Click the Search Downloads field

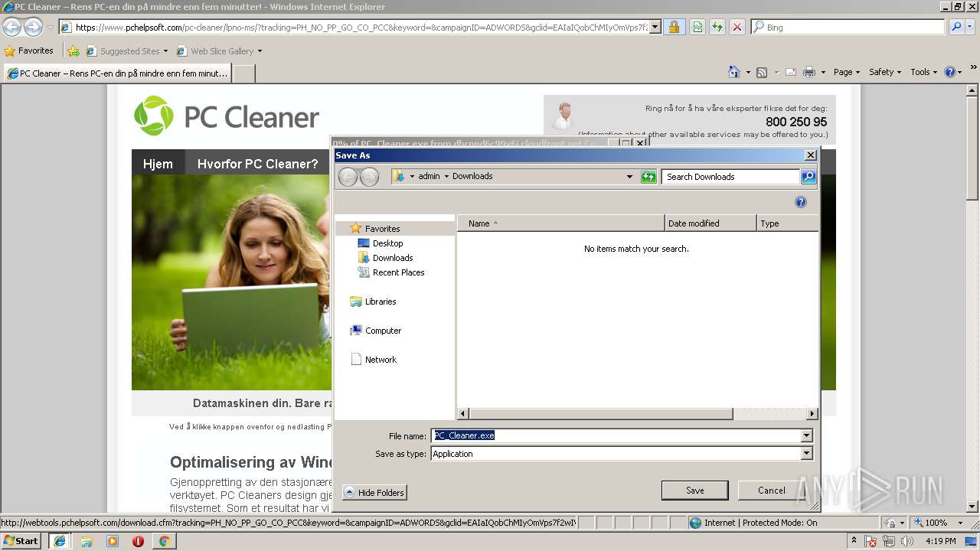click(x=731, y=177)
